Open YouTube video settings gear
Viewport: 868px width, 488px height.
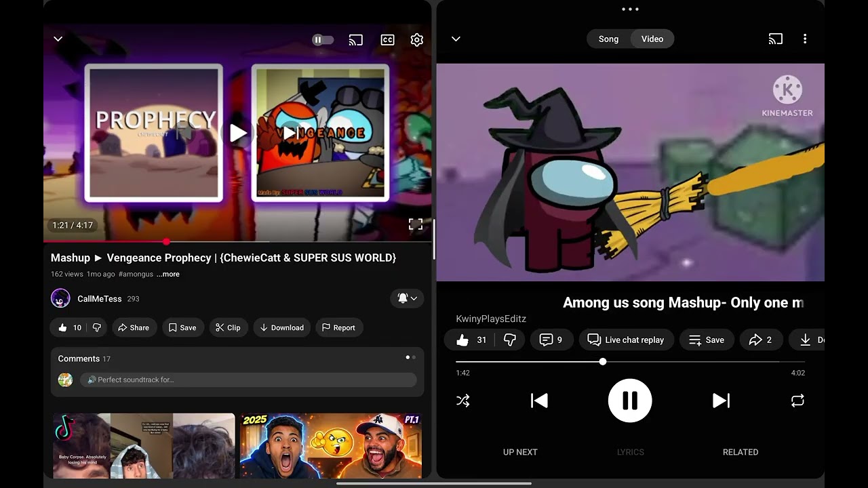pos(417,40)
